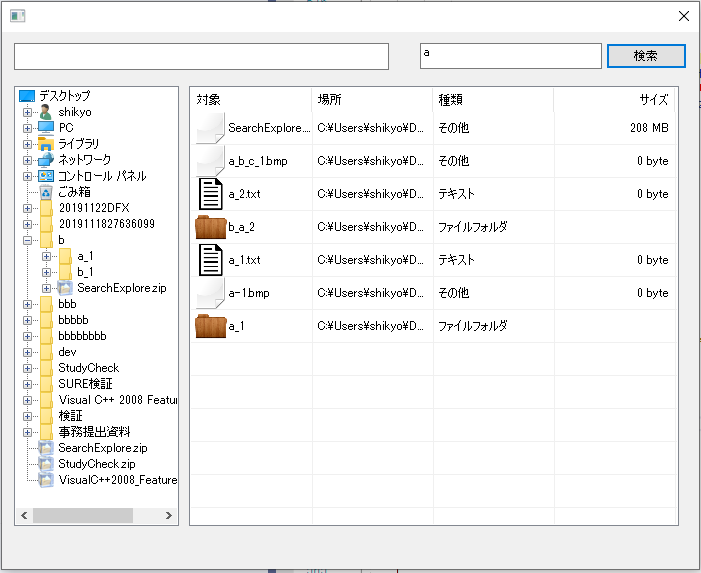
Task: Select the 201911182763​6099 folder in tree
Action: tap(107, 224)
